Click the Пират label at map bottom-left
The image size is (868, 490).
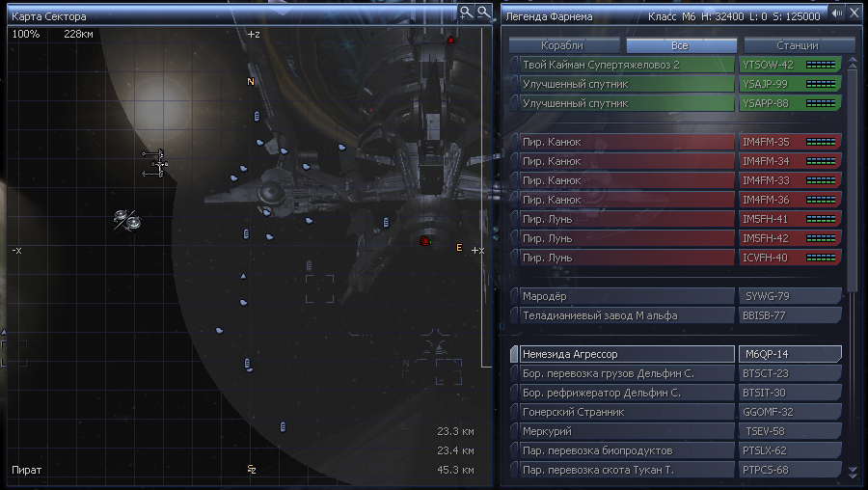(27, 470)
